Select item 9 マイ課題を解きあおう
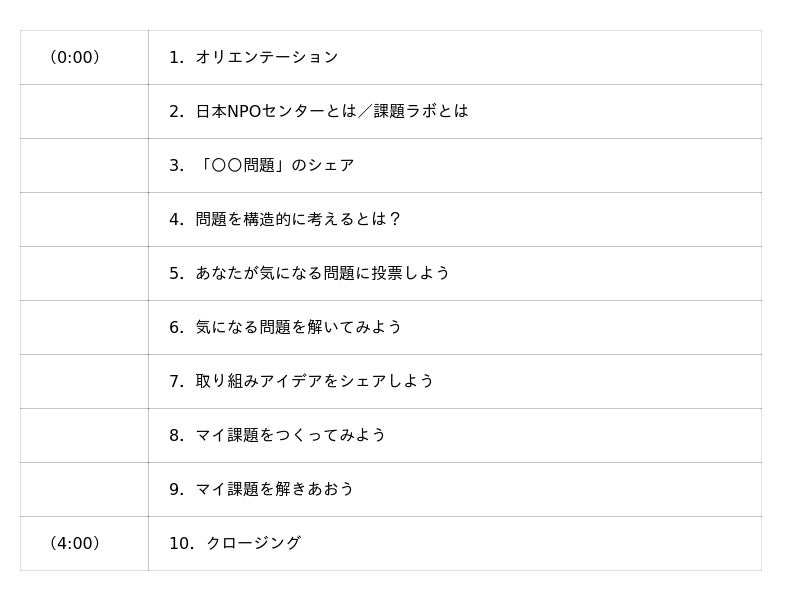 click(x=261, y=490)
